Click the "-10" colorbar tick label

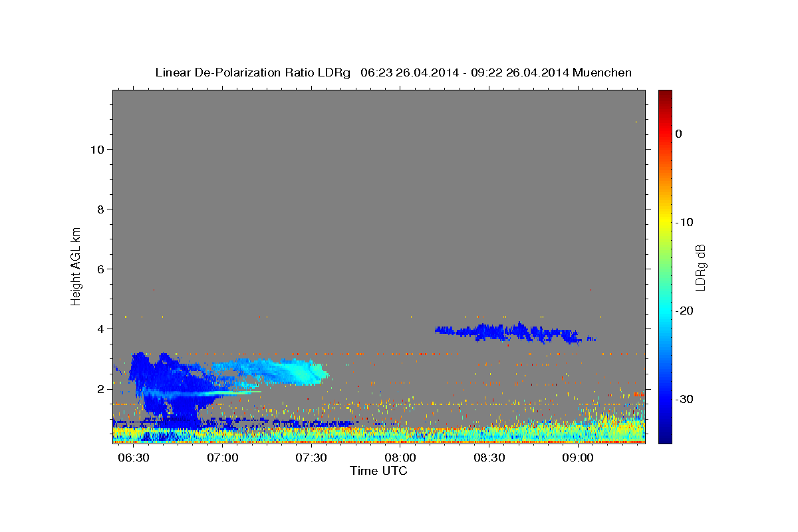pos(685,222)
